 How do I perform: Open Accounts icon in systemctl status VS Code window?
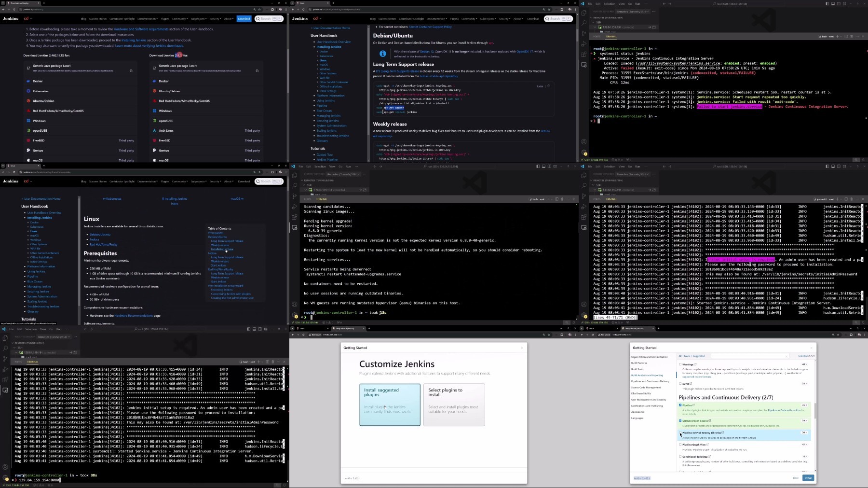click(584, 142)
